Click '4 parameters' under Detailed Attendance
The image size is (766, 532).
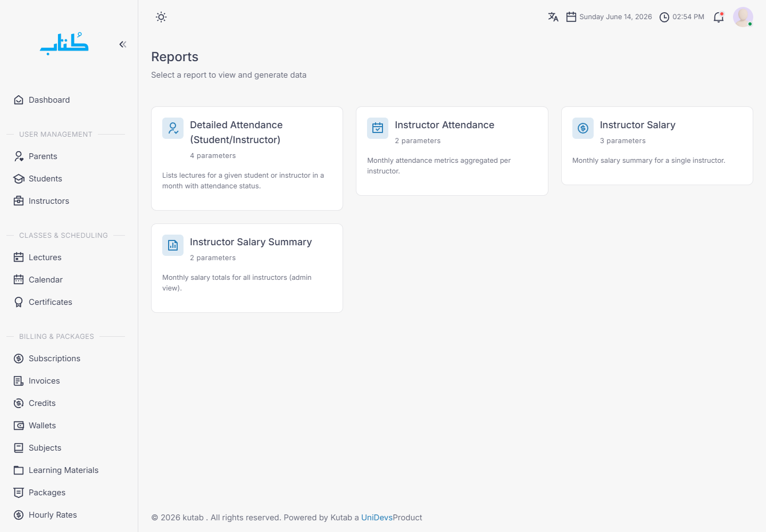coord(213,156)
